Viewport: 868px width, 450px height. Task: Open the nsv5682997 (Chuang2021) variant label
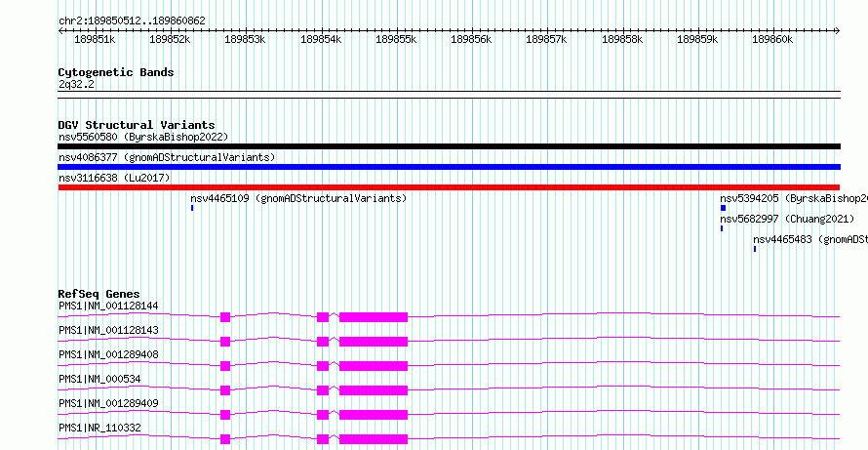787,219
